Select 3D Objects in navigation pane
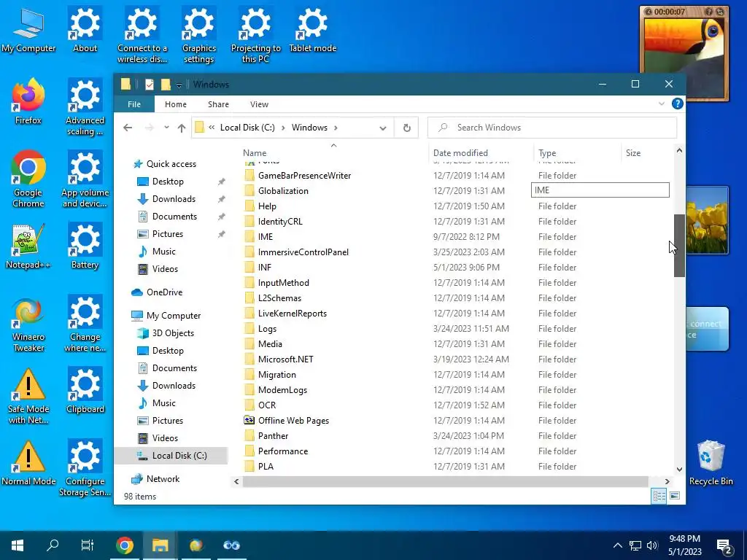The image size is (747, 560). tap(173, 333)
